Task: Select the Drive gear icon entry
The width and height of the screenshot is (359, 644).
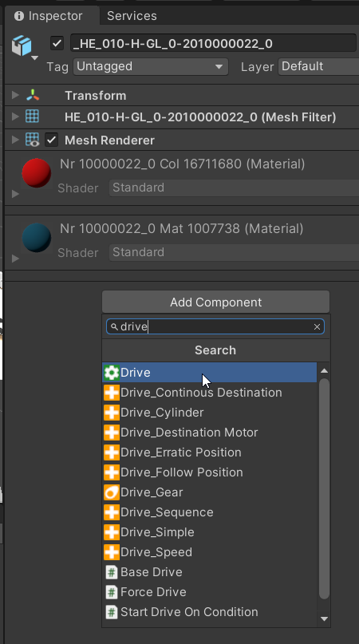Action: [112, 373]
